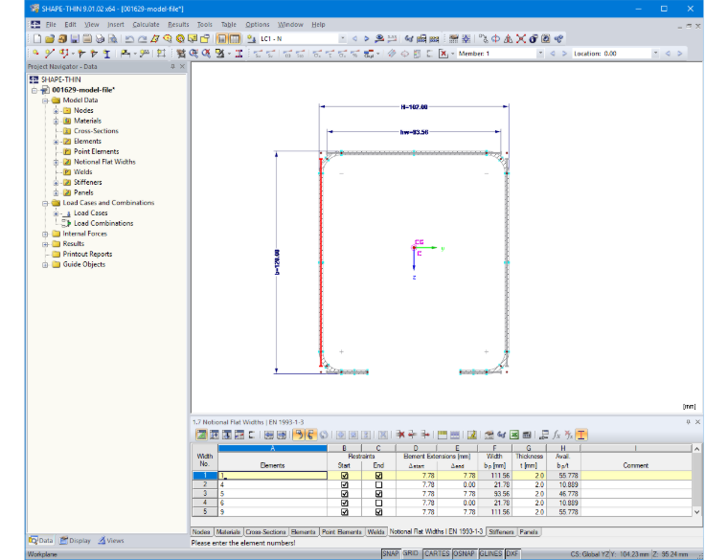Export table to Excel icon
Viewport: 728px width, 560px height.
pos(514,435)
